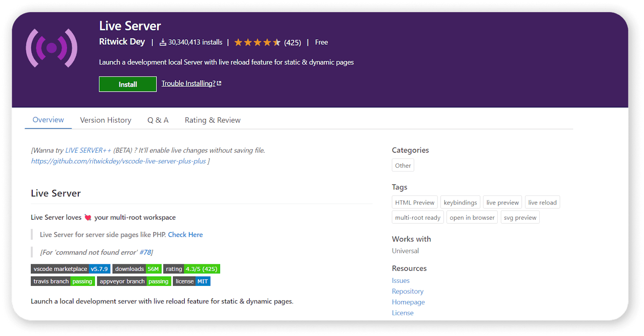Follow the LIVE SERVER++ link
This screenshot has width=644, height=336.
tap(88, 150)
